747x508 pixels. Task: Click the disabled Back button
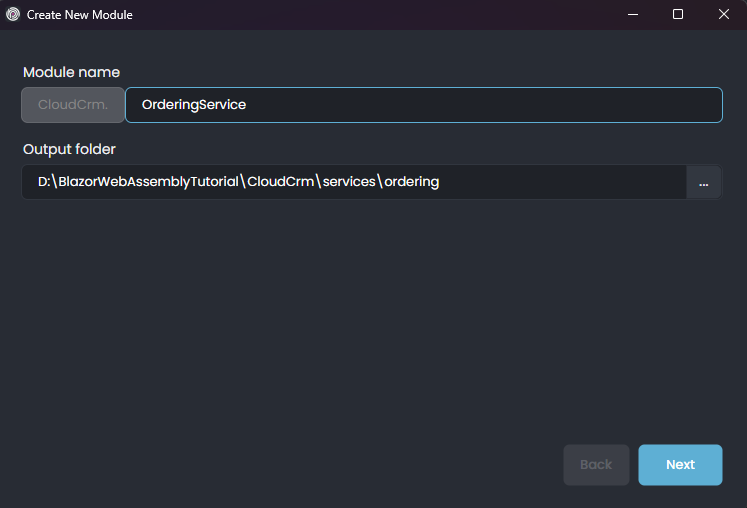(596, 465)
